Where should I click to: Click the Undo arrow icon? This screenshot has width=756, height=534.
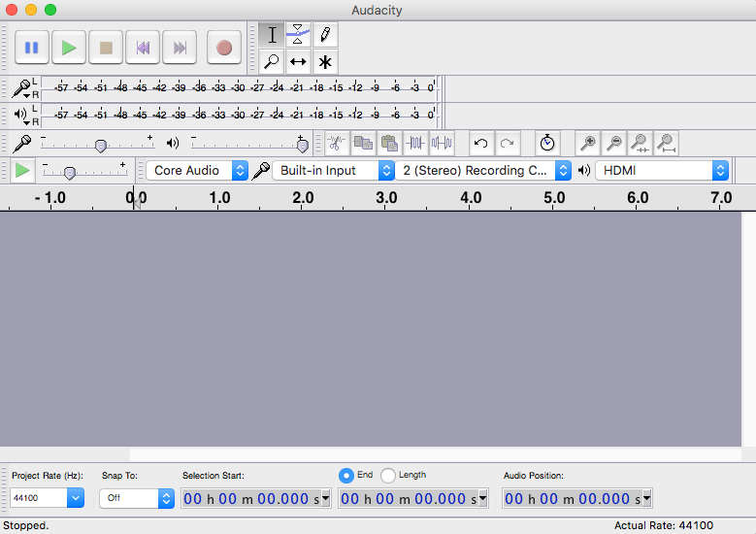[480, 144]
